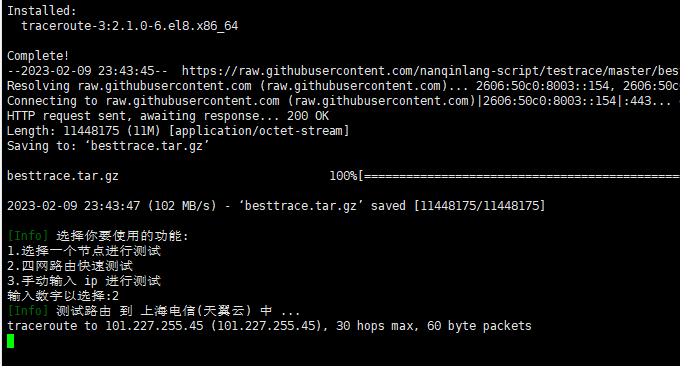
Task: Click the IPv6 address 2606:50c0:8003::154 on Resolving line
Action: coord(546,86)
